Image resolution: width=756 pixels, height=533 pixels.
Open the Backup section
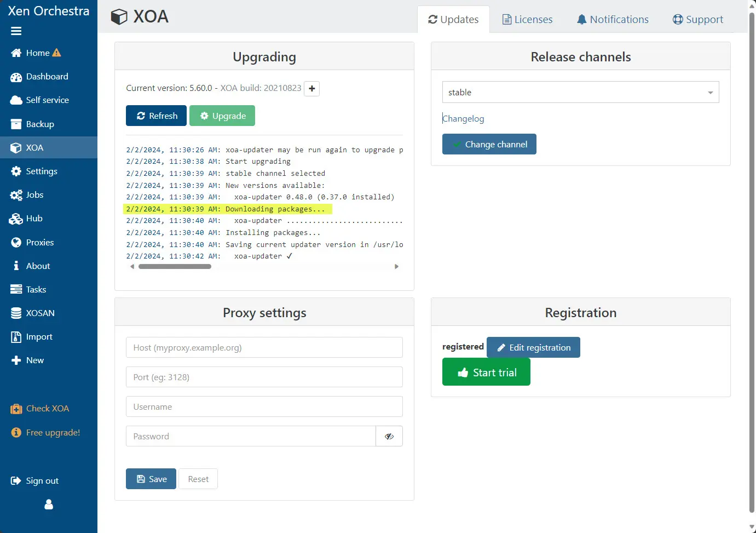[x=33, y=124]
